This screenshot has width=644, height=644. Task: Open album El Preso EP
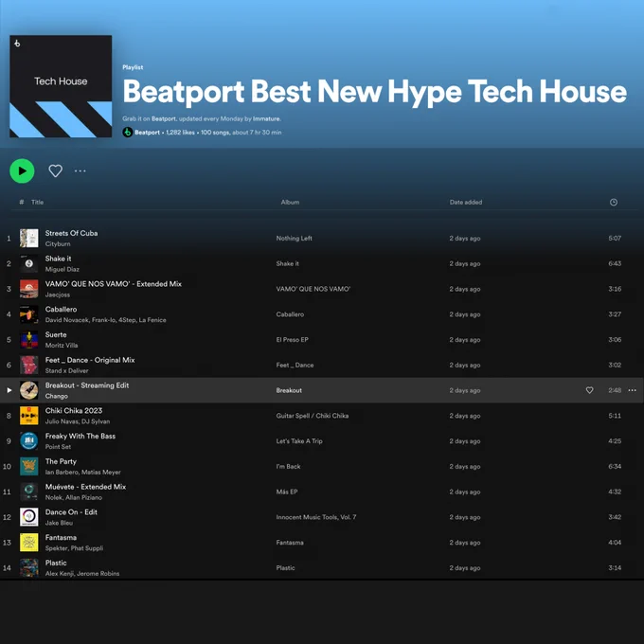(292, 340)
